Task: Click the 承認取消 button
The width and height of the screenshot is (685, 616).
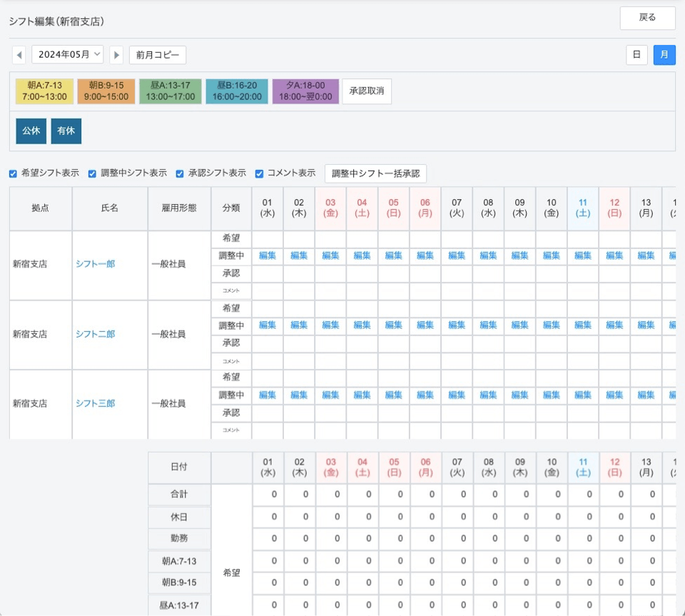Action: coord(367,91)
